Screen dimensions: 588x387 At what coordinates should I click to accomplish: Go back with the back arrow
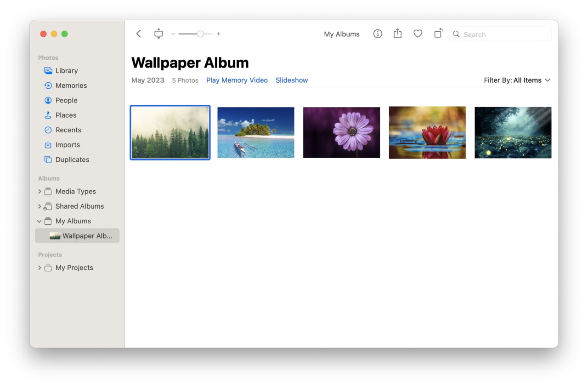pos(138,34)
